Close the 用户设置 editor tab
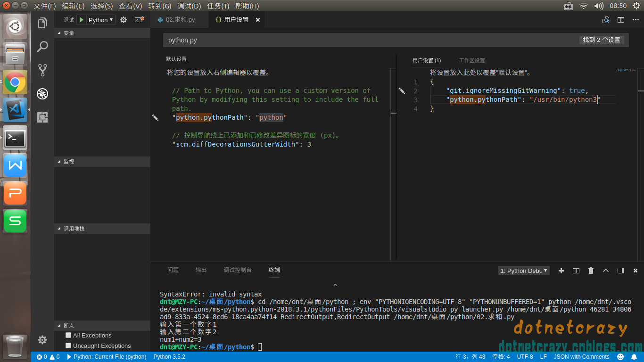 (x=258, y=20)
